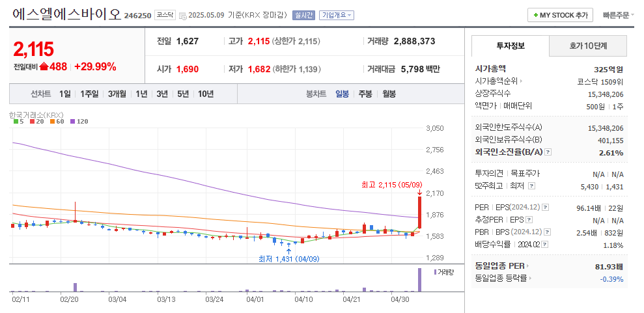Screen dimensions: 644x313
Task: Click the help icon beside PBR BPS(2024.12)
Action: pos(548,232)
